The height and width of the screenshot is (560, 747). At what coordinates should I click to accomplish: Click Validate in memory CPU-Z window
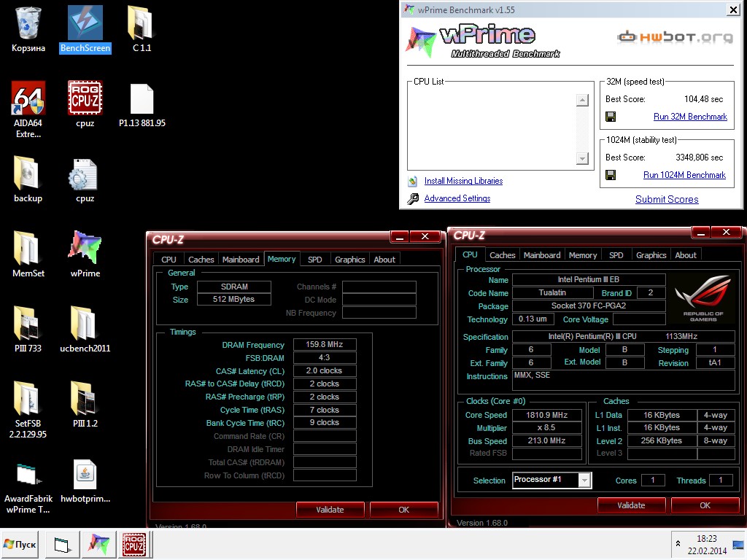330,510
